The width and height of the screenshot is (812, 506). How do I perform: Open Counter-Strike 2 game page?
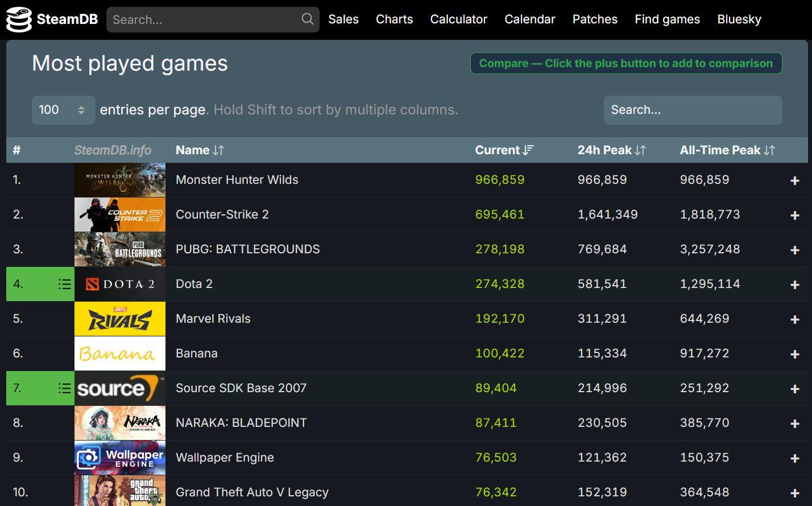pos(222,215)
